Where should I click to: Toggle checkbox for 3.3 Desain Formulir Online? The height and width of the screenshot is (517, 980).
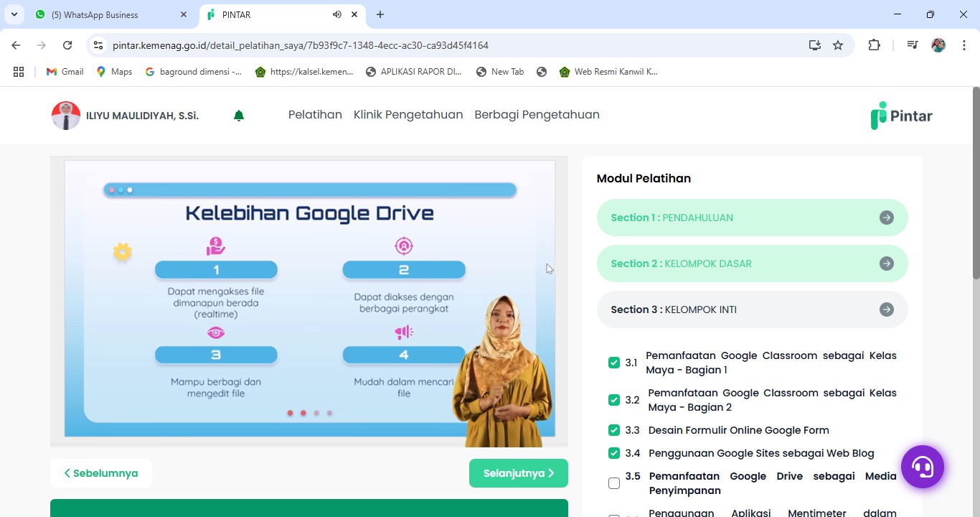pos(614,430)
